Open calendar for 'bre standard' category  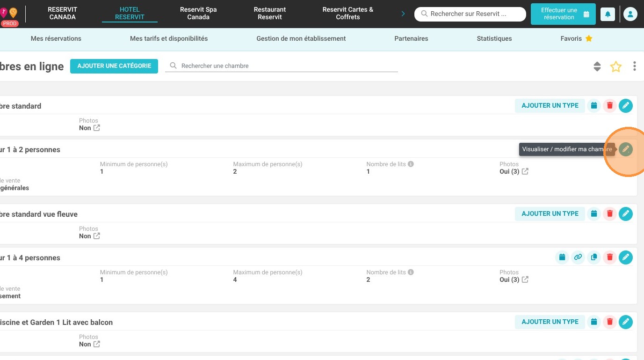point(594,106)
